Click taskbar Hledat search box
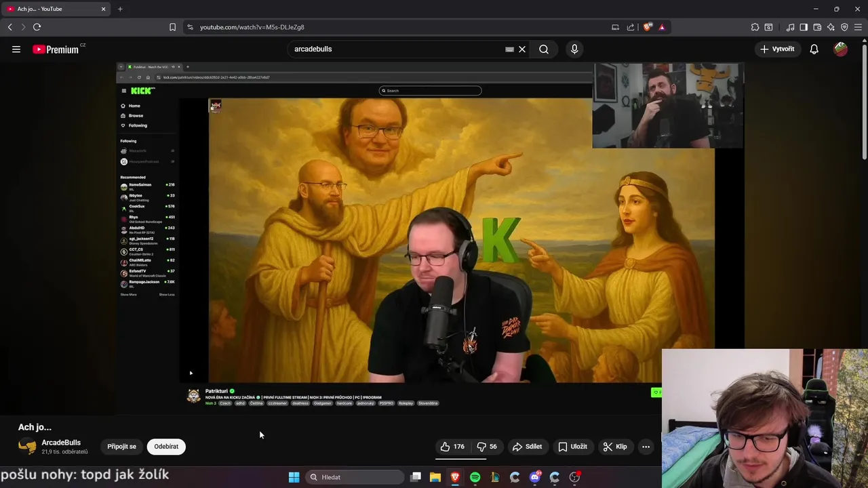Viewport: 868px width, 488px height. 354,477
